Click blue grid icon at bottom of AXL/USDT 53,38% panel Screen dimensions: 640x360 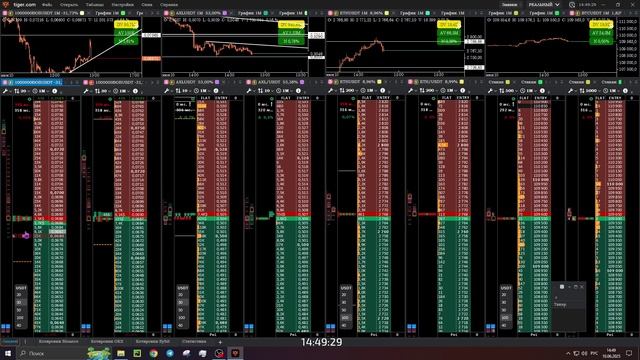pos(249,327)
